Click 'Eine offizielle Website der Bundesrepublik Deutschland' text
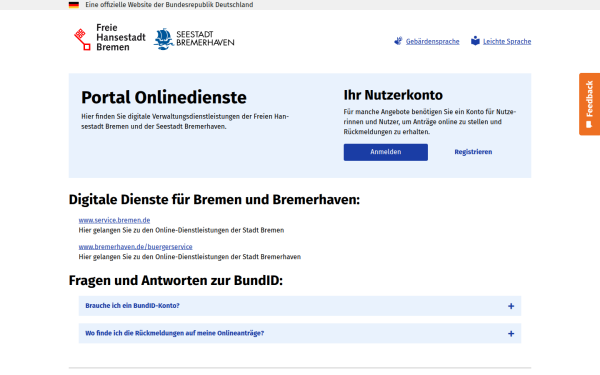This screenshot has width=600, height=375. (x=169, y=5)
